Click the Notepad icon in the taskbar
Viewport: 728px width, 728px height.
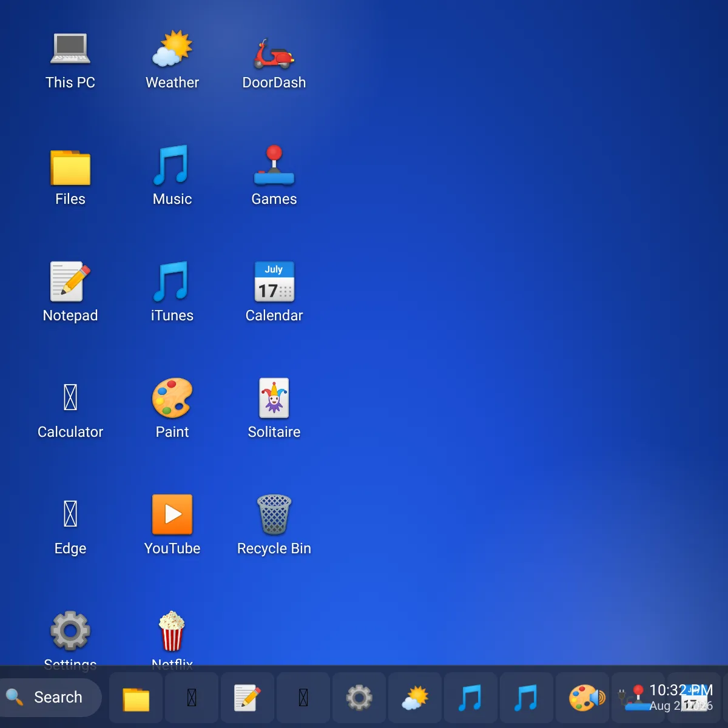coord(248,698)
